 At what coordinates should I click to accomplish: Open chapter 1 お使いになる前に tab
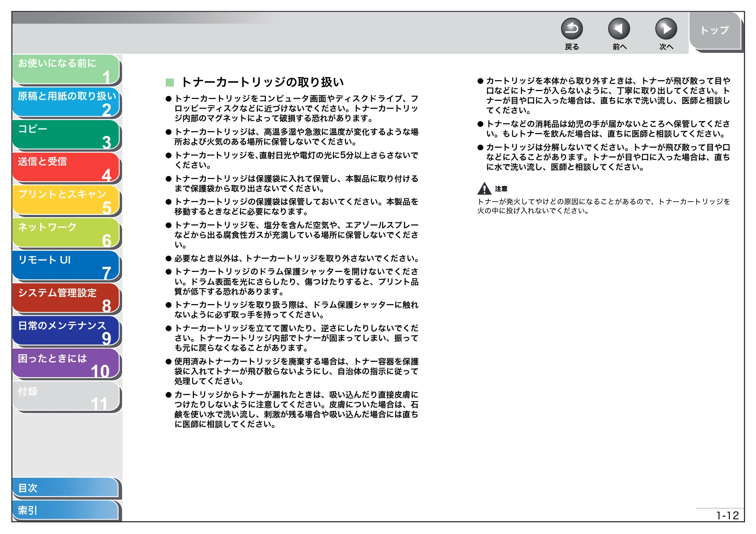[66, 69]
